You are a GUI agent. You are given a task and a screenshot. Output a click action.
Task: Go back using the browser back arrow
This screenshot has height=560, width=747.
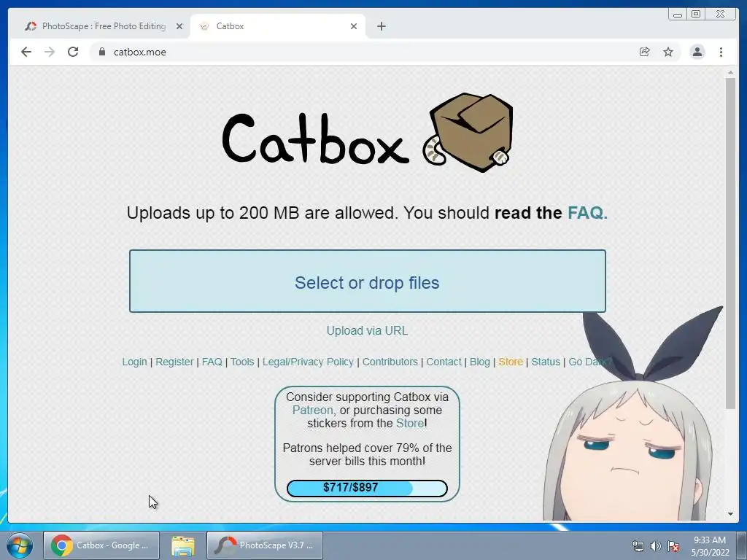pos(26,52)
